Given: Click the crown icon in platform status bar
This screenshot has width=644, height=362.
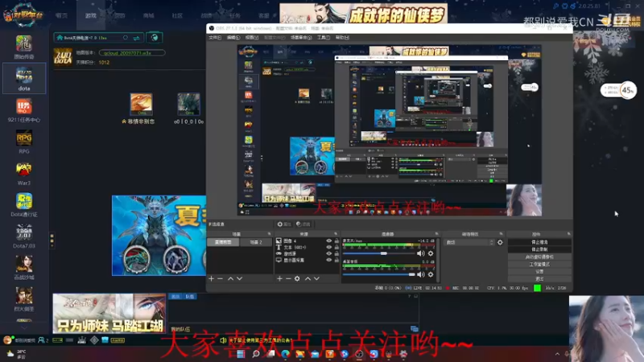Looking at the screenshot, I should [x=82, y=340].
